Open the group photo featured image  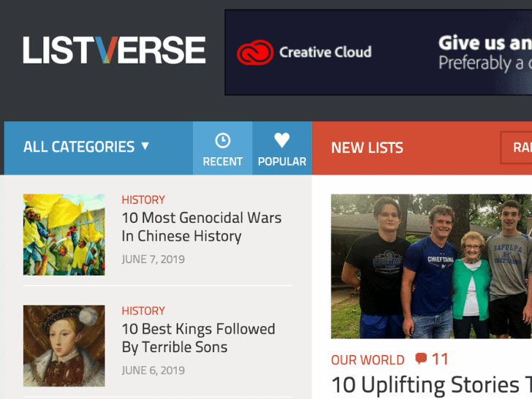(431, 266)
